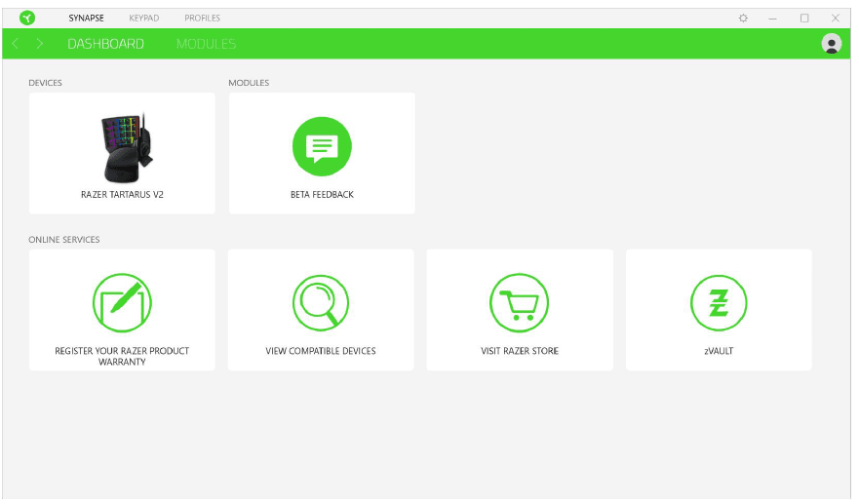This screenshot has width=859, height=504.
Task: Open the user account avatar
Action: click(831, 44)
